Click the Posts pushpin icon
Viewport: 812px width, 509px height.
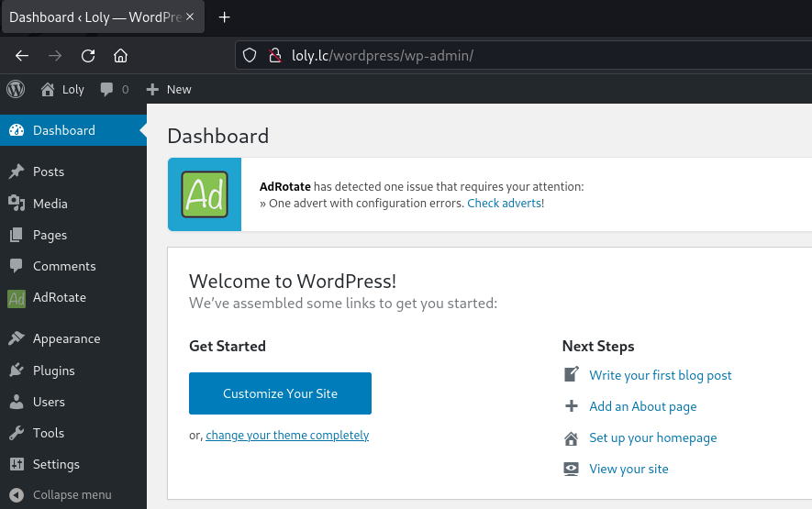point(17,172)
